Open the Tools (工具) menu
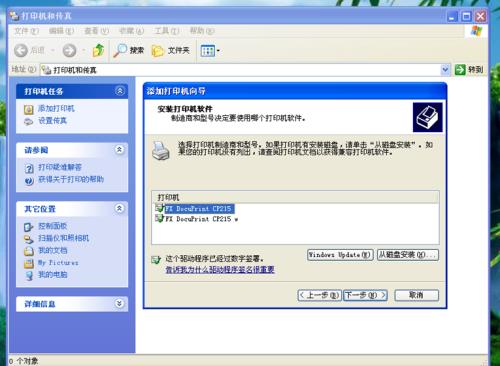The image size is (500, 366). pos(166,31)
